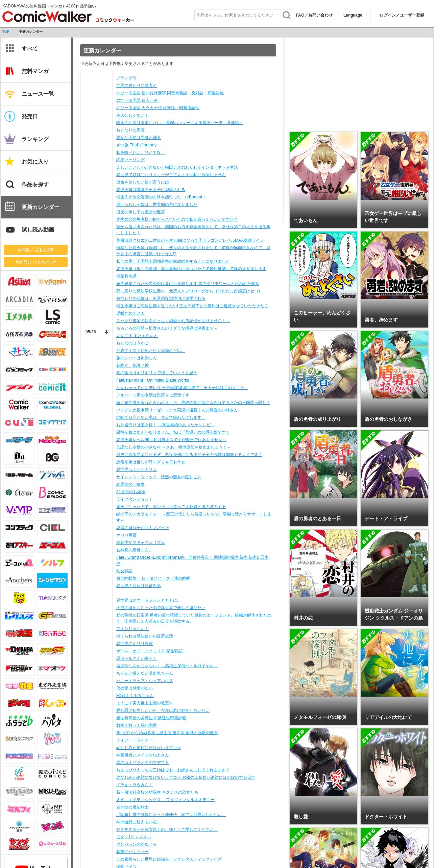Open the 週刊アスキー logo
Image resolution: width=434 pixels, height=868 pixels.
pos(19,545)
